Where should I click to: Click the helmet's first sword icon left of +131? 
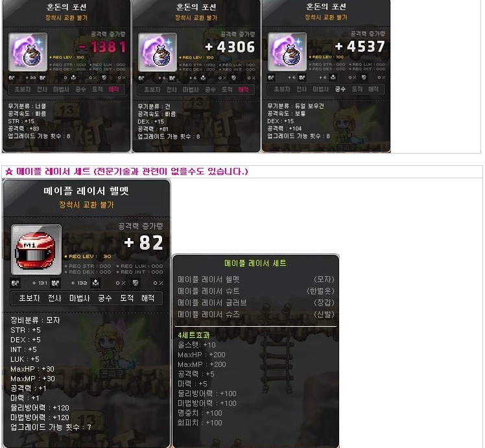(15, 283)
